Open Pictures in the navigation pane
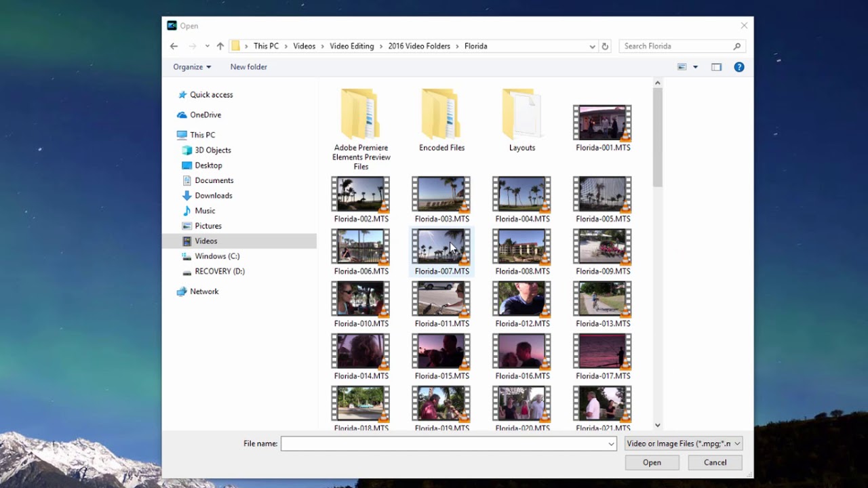The image size is (868, 488). tap(202, 226)
